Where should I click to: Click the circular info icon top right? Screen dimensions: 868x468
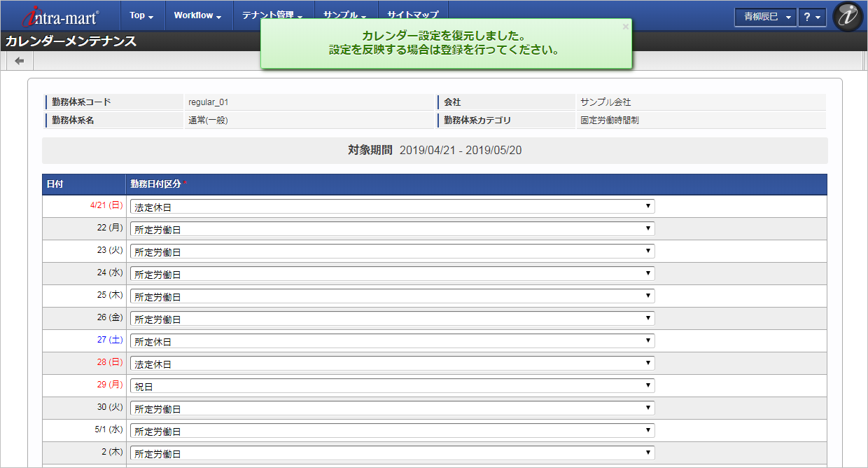click(848, 16)
